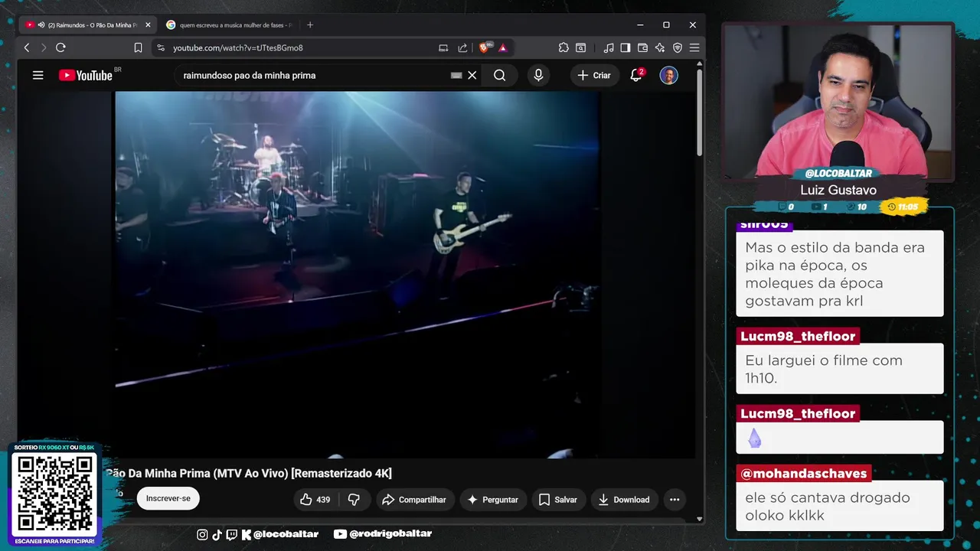Go forward with the browser forward arrow
Viewport: 980px width, 551px height.
(44, 47)
